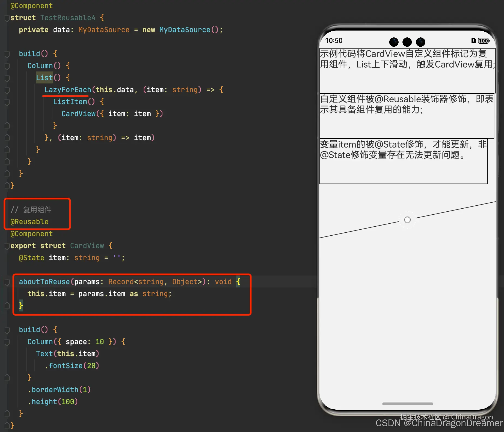
Task: Collapse the gutter marker beside Column({ space: 10 })
Action: pyautogui.click(x=7, y=342)
